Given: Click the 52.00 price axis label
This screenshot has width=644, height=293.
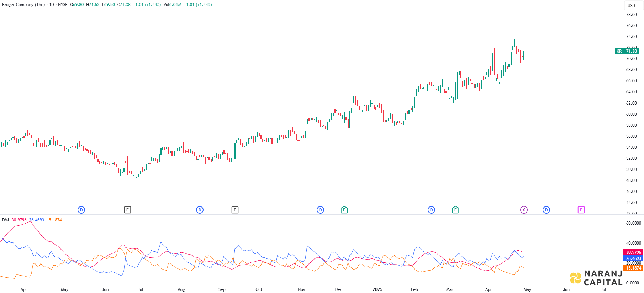Looking at the screenshot, I should click(x=631, y=158).
